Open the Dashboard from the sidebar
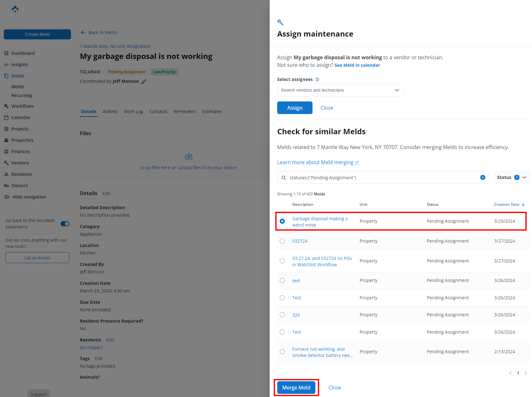The height and width of the screenshot is (397, 532). click(x=23, y=53)
